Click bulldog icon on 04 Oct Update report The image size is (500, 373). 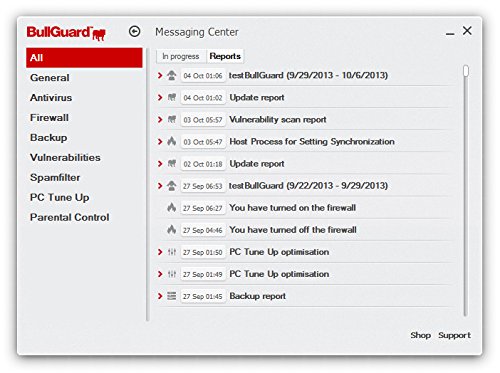coord(172,97)
